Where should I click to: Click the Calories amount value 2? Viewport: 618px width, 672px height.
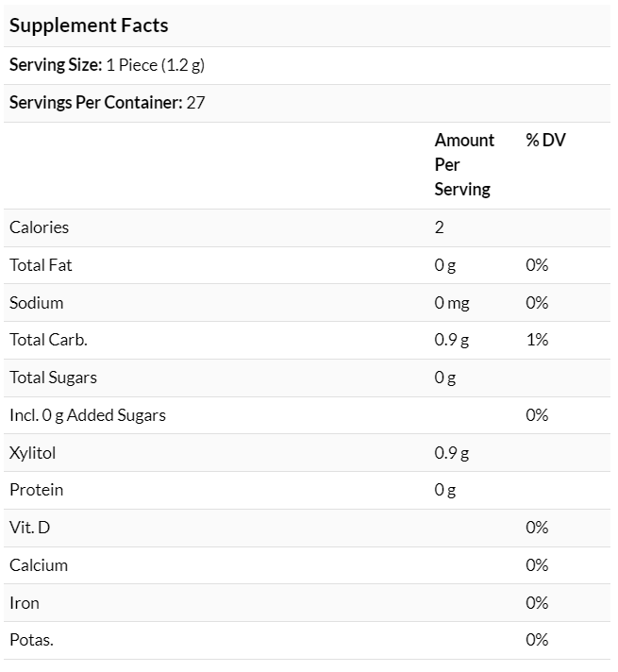pos(440,227)
